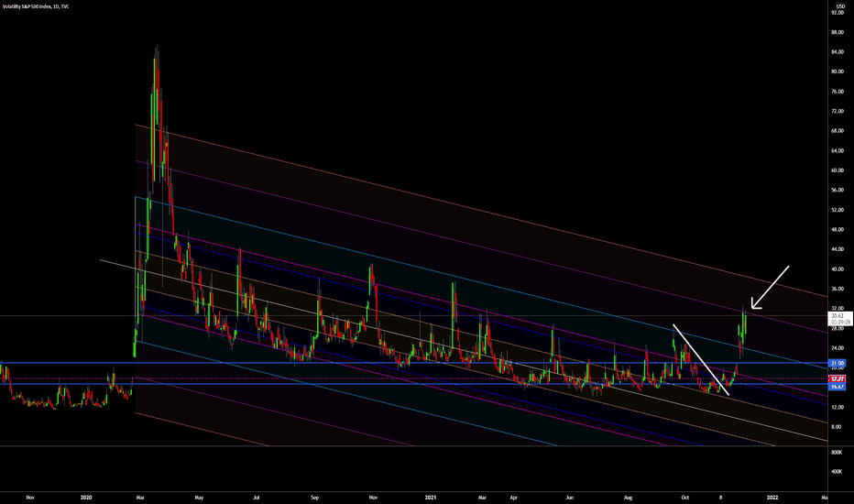Screen dimensions: 854x504
Task: Click the 2021 time axis label
Action: (x=431, y=498)
